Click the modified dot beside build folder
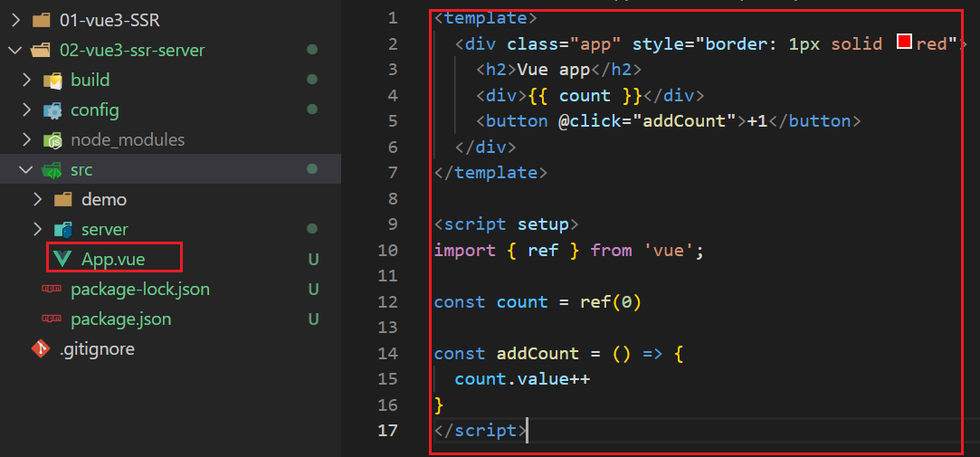Screen dimensions: 980x457 pyautogui.click(x=312, y=80)
